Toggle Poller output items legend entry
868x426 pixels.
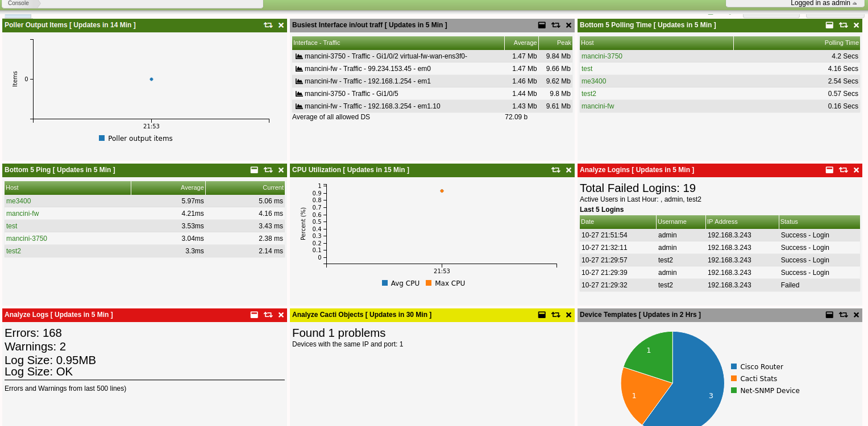[135, 139]
